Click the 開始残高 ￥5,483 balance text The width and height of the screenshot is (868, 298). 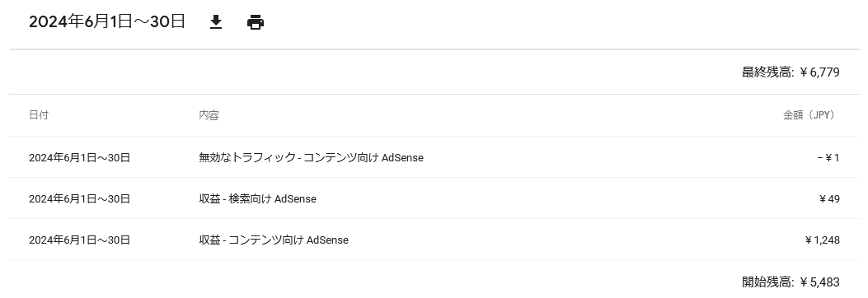tap(791, 282)
